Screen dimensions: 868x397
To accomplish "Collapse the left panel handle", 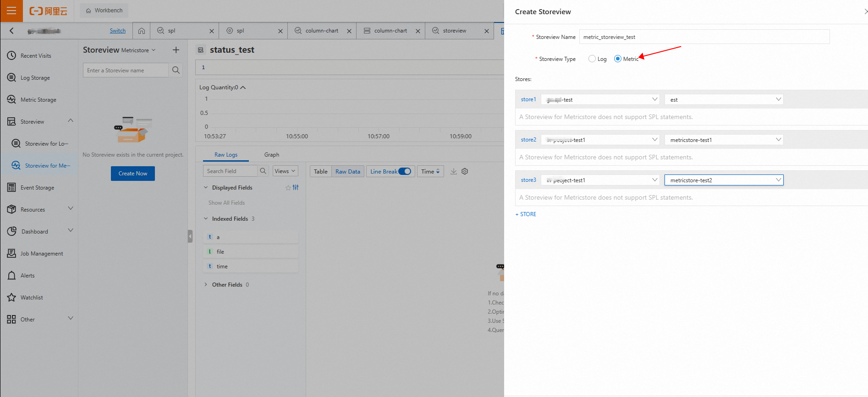I will click(x=190, y=236).
